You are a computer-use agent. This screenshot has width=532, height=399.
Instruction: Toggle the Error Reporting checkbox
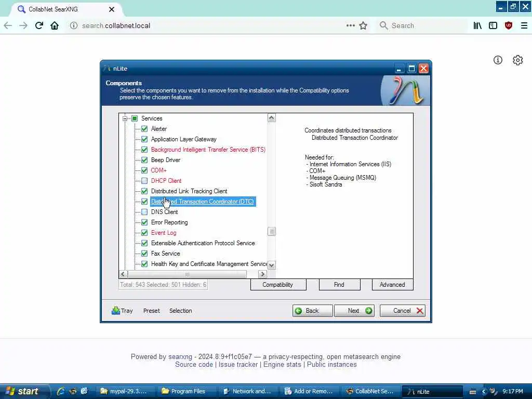(x=144, y=222)
